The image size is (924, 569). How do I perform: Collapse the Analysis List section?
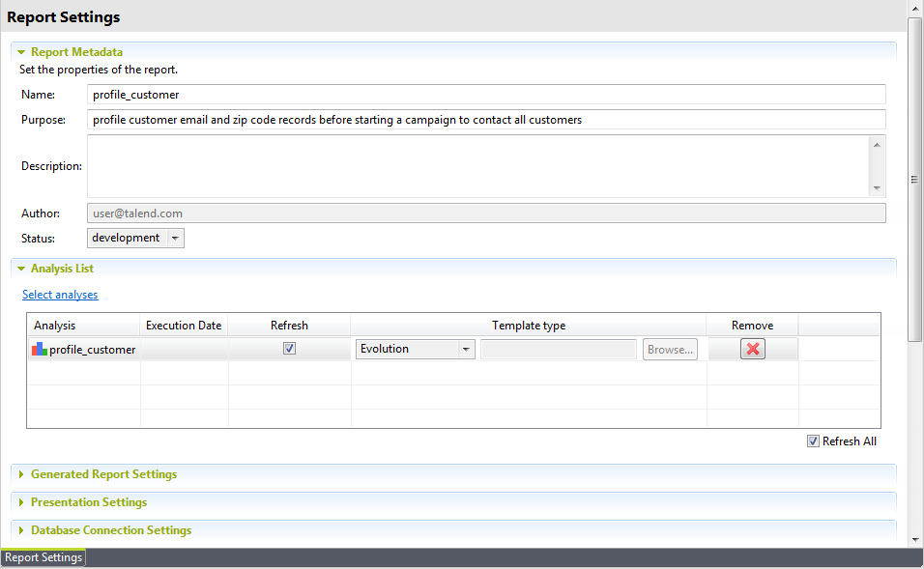coord(21,269)
